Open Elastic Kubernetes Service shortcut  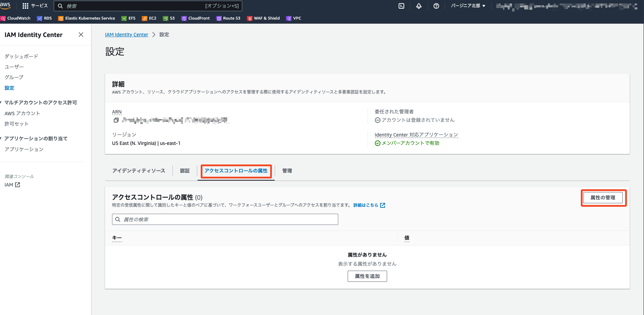coord(87,18)
